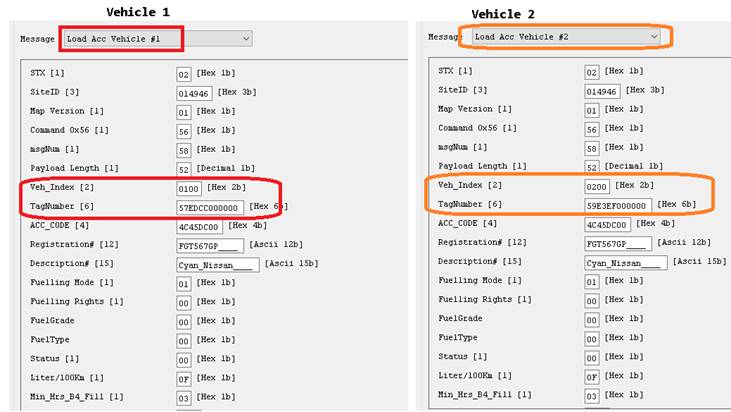Focus the STX field in Vehicle 1 panel
Screen dimensions: 731x412
[x=183, y=73]
